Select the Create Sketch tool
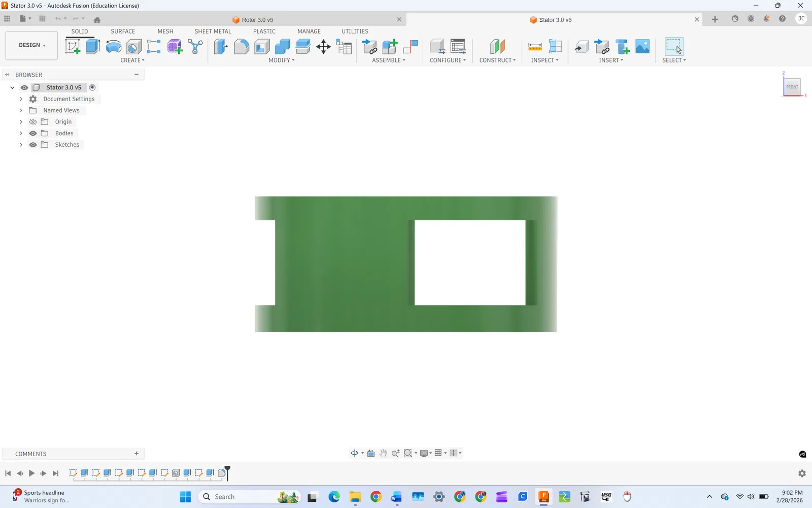This screenshot has height=508, width=812. 73,47
